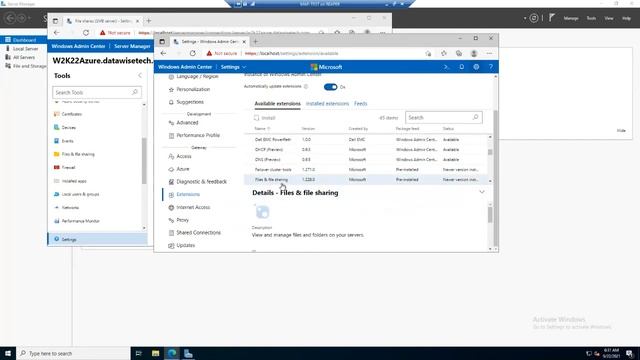The width and height of the screenshot is (640, 360).
Task: Select the Settings - Windows Admin Center browser tab
Action: click(x=209, y=42)
